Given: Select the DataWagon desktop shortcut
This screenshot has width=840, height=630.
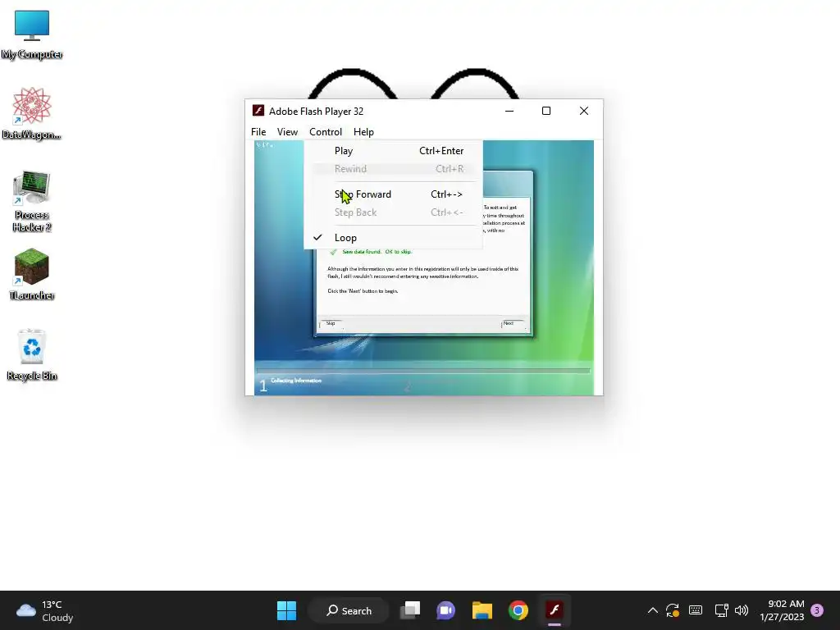Looking at the screenshot, I should coord(32,113).
